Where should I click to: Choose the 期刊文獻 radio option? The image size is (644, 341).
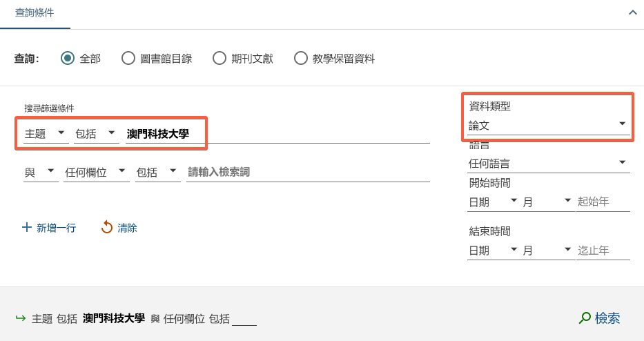pyautogui.click(x=219, y=59)
